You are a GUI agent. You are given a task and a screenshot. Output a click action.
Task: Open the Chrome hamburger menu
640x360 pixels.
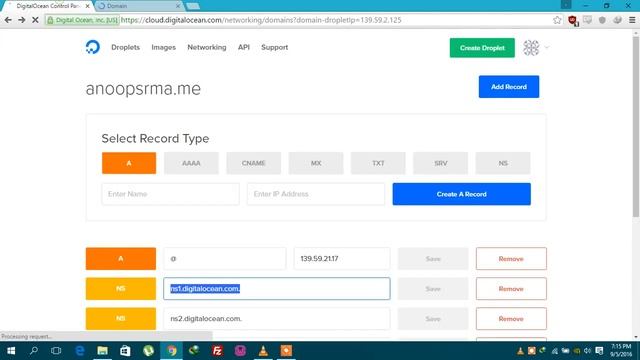[x=632, y=20]
